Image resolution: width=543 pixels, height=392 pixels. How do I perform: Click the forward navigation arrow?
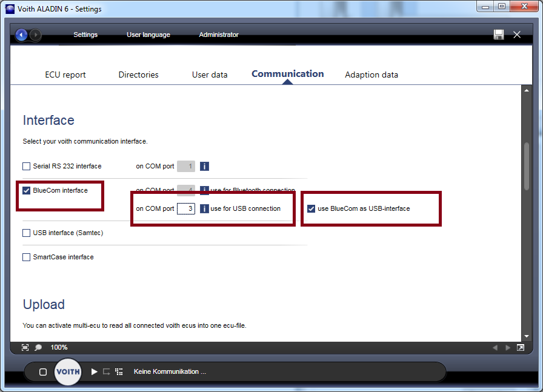coord(35,35)
